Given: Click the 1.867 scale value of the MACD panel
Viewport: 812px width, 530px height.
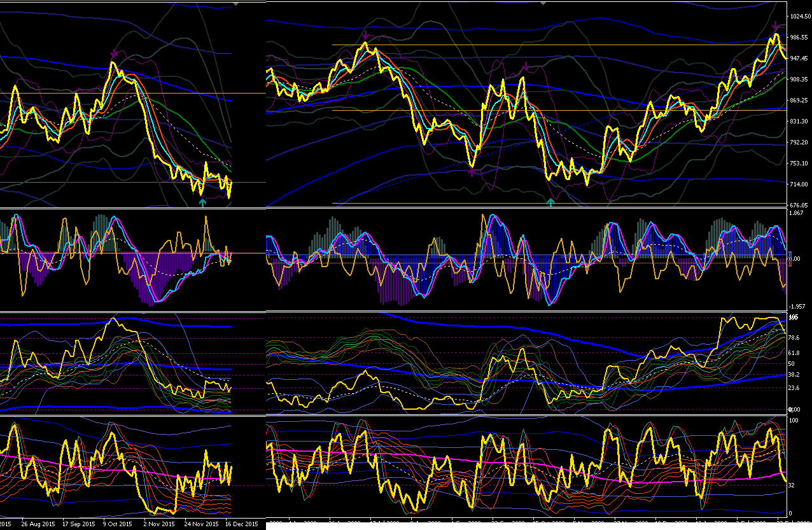Looking at the screenshot, I should click(796, 213).
